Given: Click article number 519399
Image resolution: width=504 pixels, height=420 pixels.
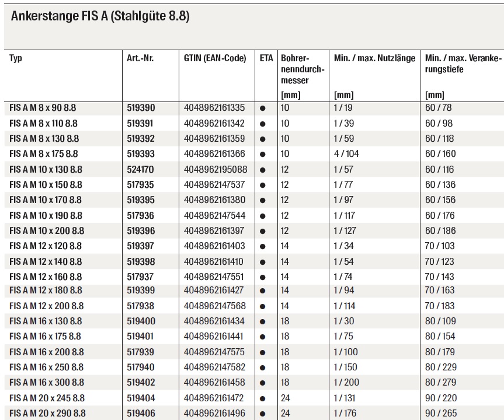Looking at the screenshot, I should tap(141, 290).
